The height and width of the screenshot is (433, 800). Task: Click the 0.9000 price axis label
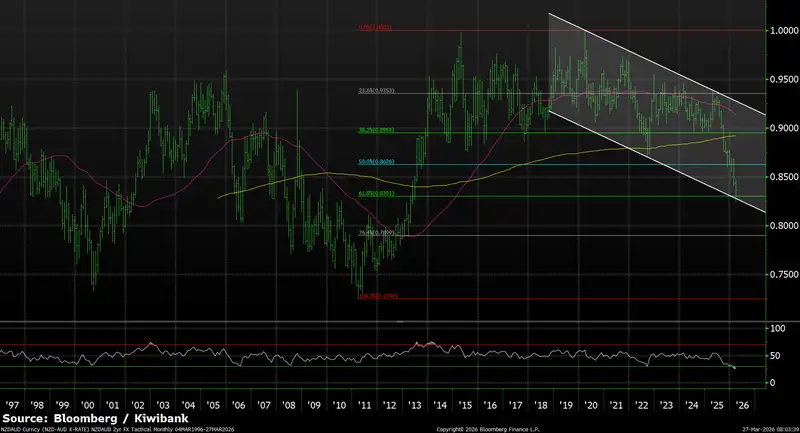(782, 128)
